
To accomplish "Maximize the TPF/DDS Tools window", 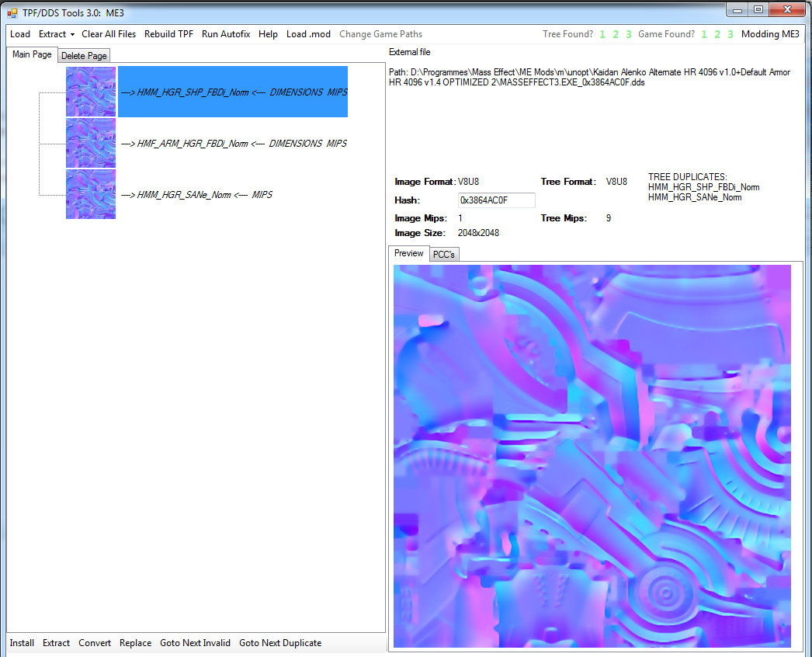I will click(x=758, y=9).
